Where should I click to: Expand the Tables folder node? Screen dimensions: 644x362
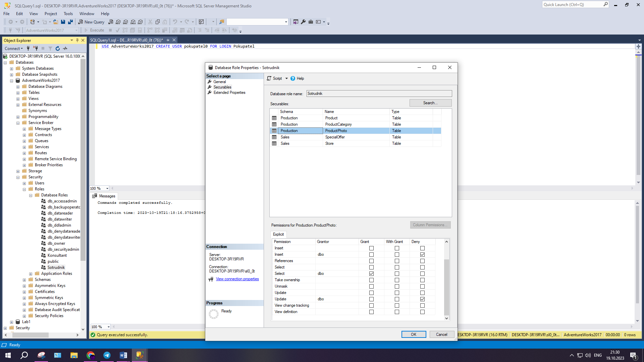[x=18, y=93]
